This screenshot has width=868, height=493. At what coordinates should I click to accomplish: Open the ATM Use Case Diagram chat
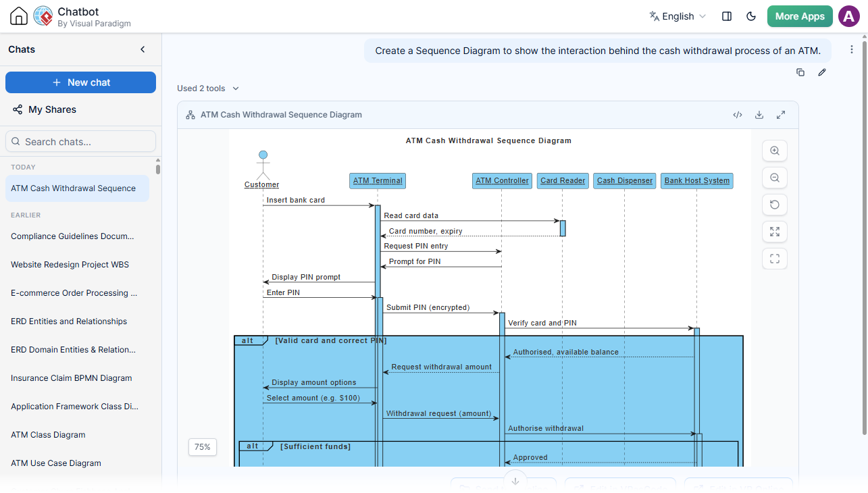77,463
